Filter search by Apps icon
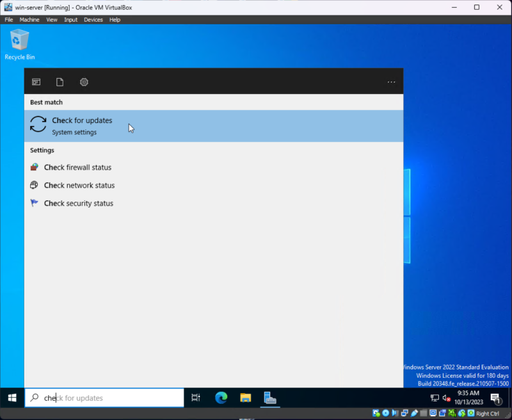Viewport: 512px width, 420px height. tap(36, 82)
